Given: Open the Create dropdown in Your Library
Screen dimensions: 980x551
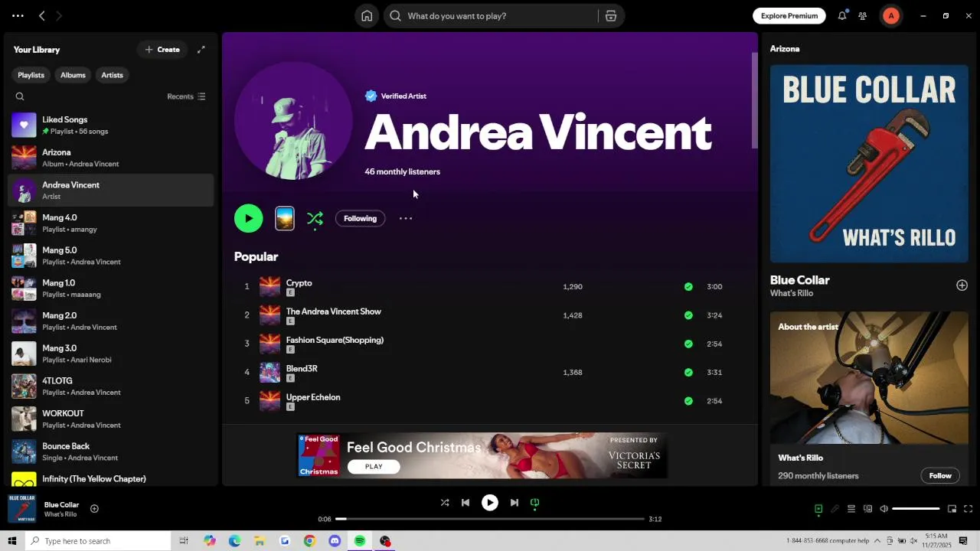Looking at the screenshot, I should click(x=162, y=50).
